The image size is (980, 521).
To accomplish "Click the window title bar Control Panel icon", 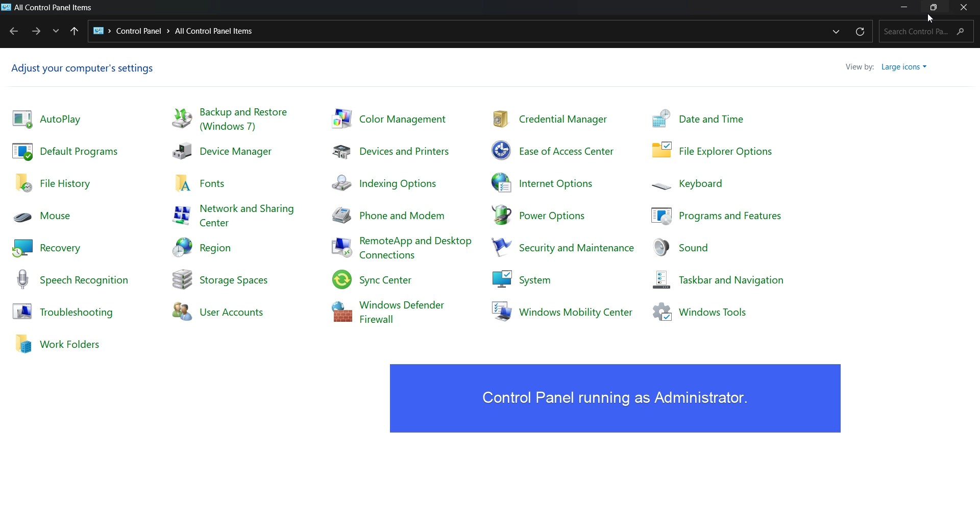I will tap(6, 8).
